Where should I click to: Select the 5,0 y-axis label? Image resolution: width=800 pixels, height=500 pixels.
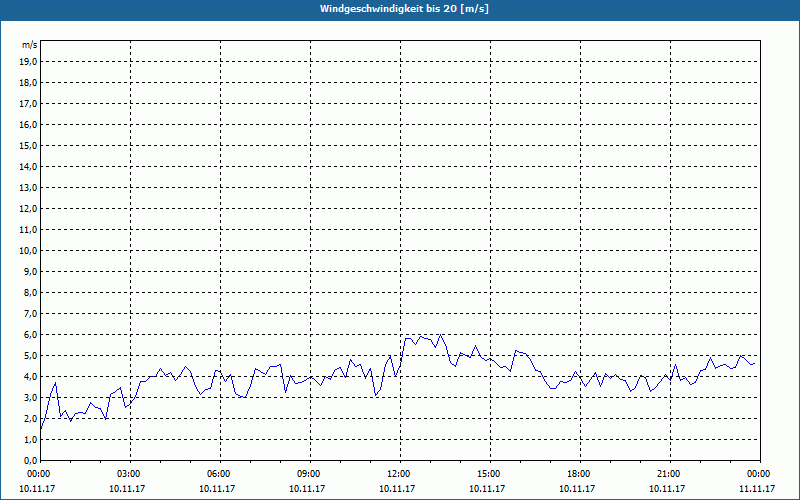31,356
